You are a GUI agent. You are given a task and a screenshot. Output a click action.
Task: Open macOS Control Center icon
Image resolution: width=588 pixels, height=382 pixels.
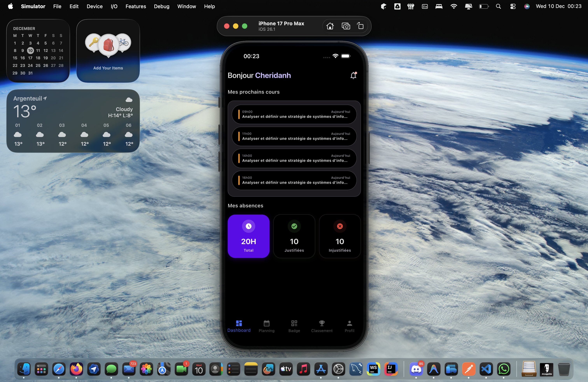pyautogui.click(x=513, y=6)
